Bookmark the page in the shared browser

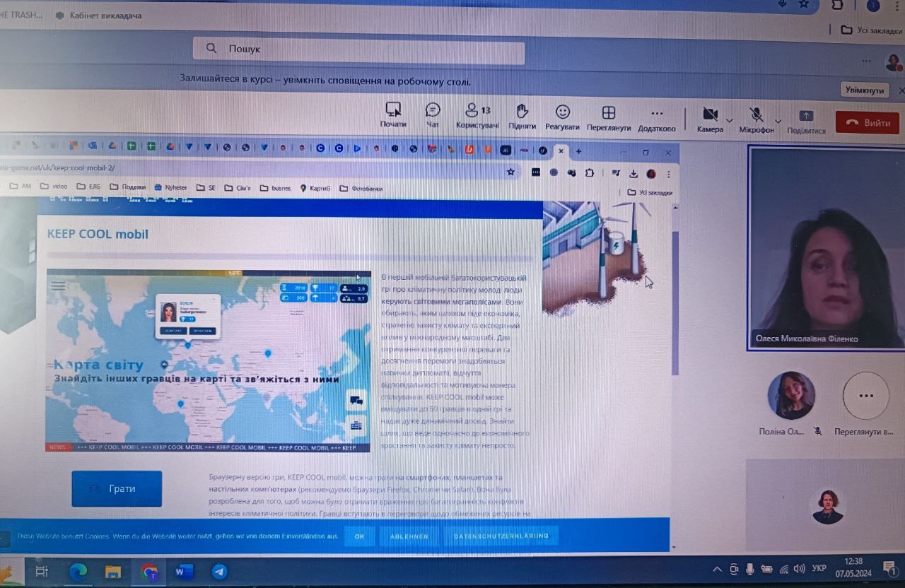point(510,172)
